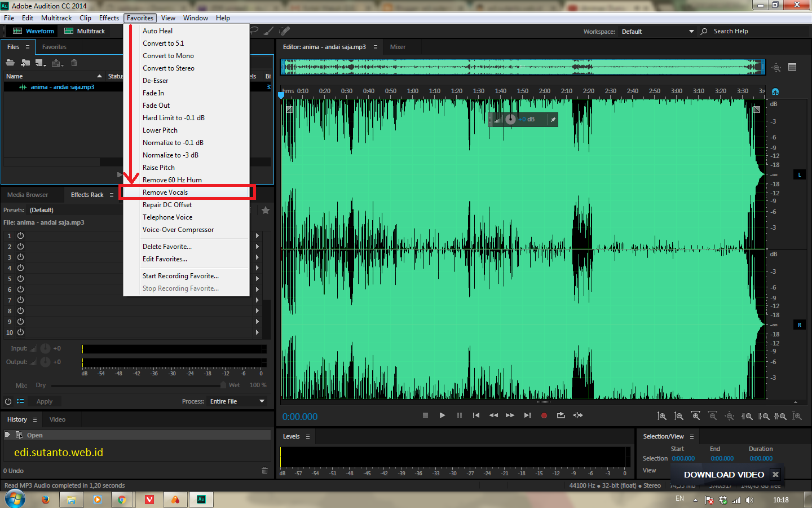The height and width of the screenshot is (508, 812).
Task: Click the Skip Selection icon
Action: click(x=578, y=415)
